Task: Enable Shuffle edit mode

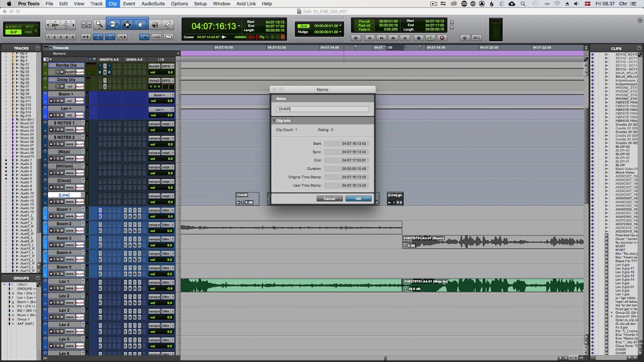Action: [15, 27]
